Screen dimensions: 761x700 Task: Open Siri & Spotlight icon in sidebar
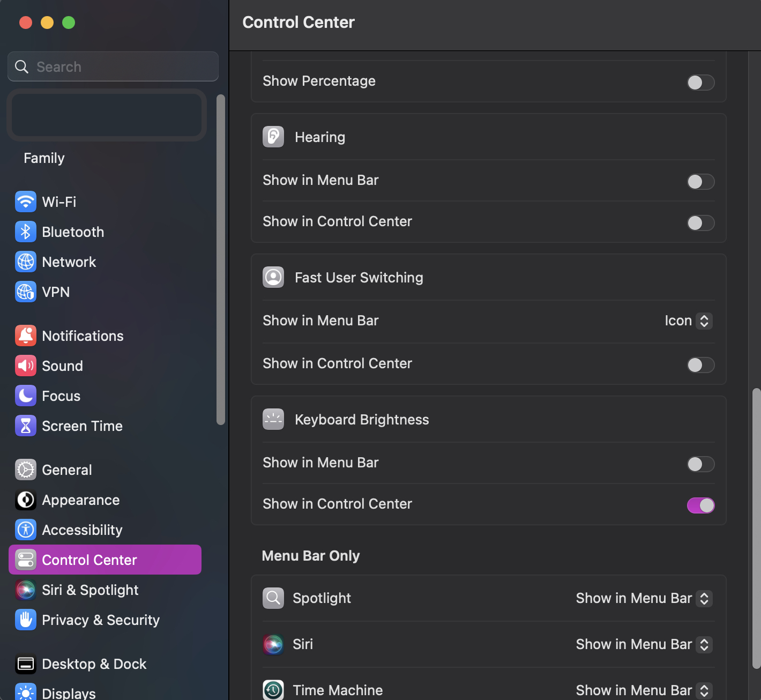tap(26, 590)
